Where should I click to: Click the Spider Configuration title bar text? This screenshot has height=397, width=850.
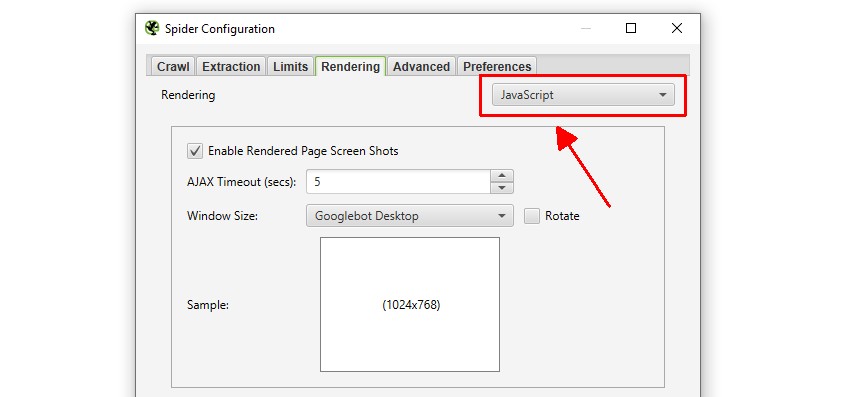(220, 29)
